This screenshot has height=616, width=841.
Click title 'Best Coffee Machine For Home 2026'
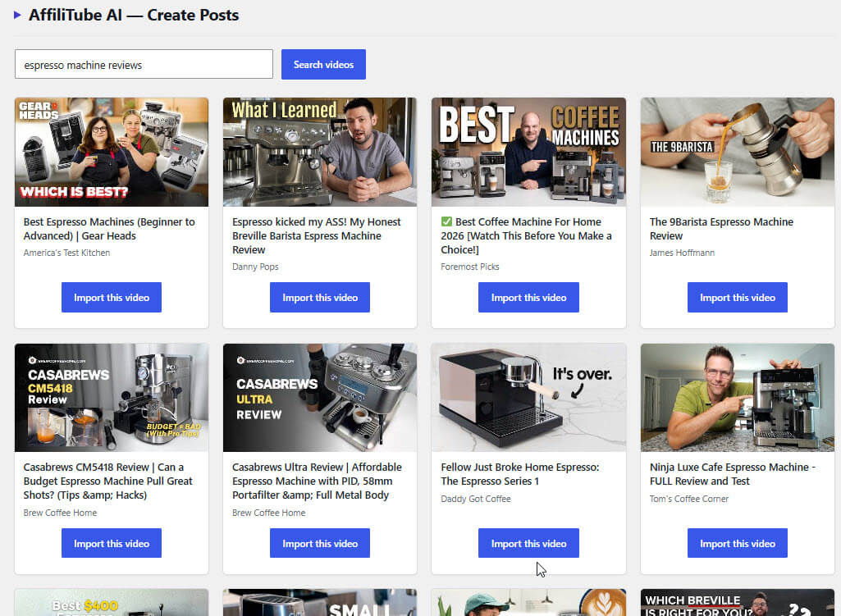tap(526, 236)
